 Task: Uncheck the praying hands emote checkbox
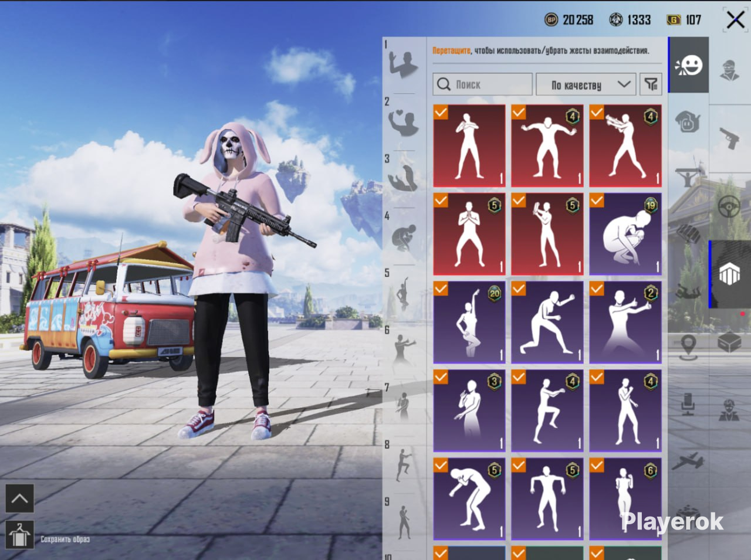441,201
